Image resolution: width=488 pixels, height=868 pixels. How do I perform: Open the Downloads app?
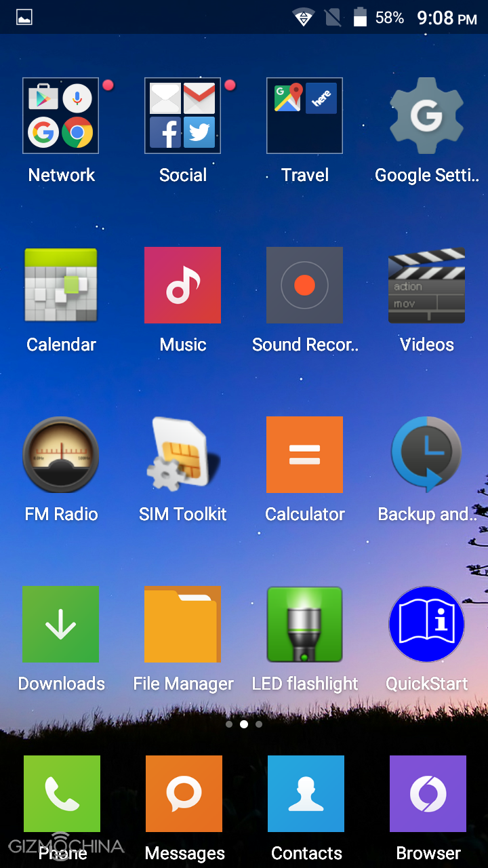[x=61, y=624]
